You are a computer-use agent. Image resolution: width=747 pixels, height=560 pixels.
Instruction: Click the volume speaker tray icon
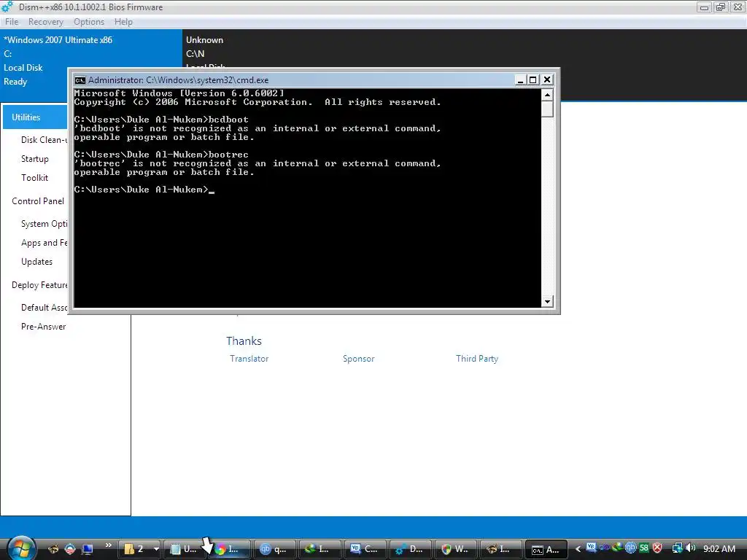tap(690, 548)
